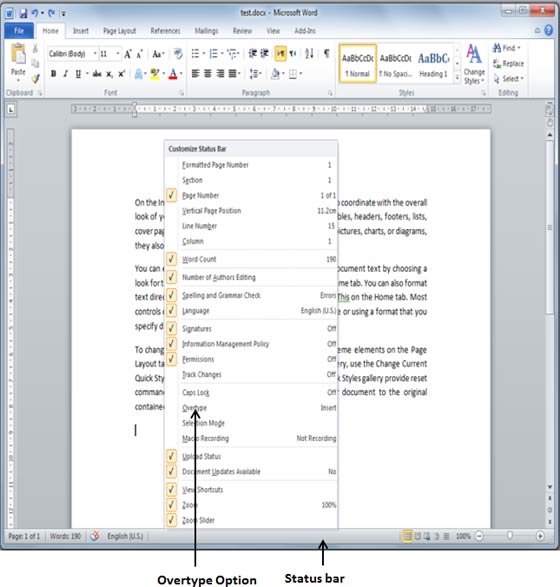Viewport: 560px width, 587px height.
Task: Click zoom out minus button
Action: 479,536
